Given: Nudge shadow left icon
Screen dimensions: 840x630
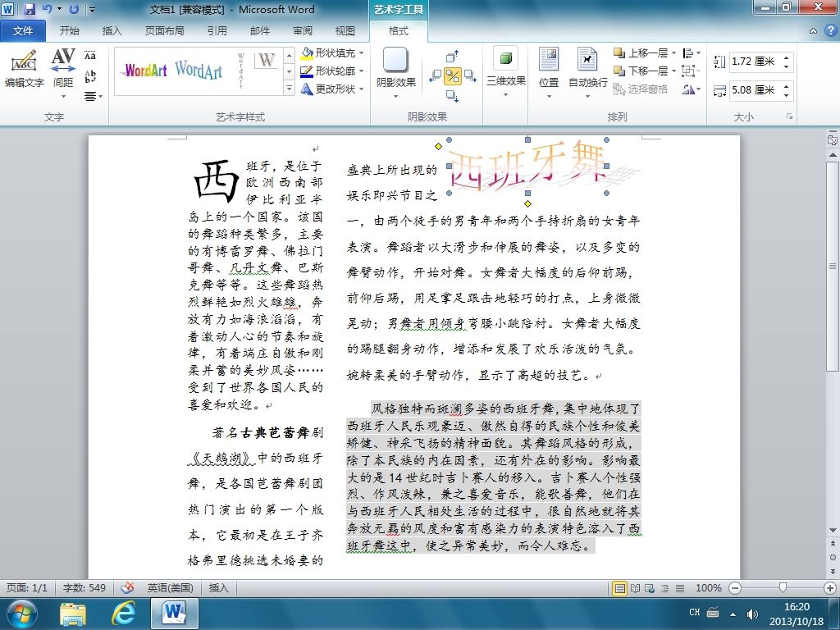Looking at the screenshot, I should click(435, 76).
